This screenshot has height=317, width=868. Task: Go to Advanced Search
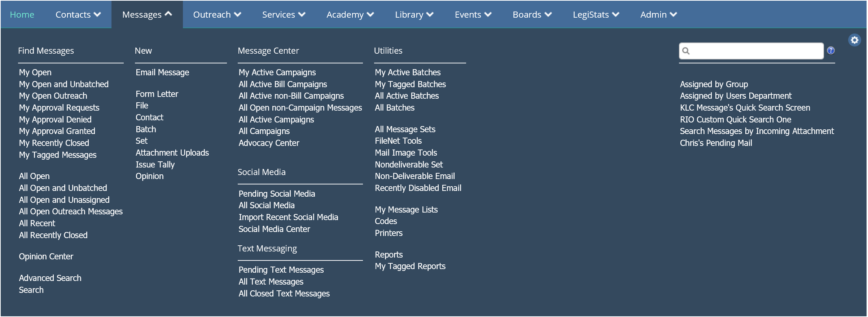50,278
